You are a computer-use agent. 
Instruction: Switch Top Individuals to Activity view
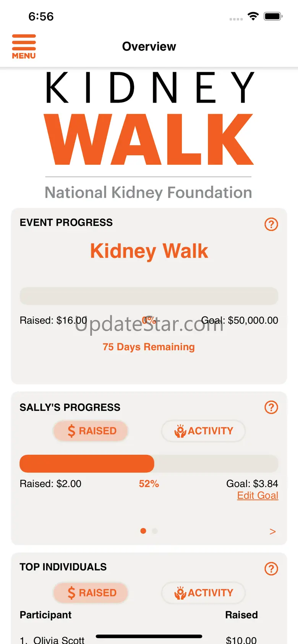[x=203, y=592]
